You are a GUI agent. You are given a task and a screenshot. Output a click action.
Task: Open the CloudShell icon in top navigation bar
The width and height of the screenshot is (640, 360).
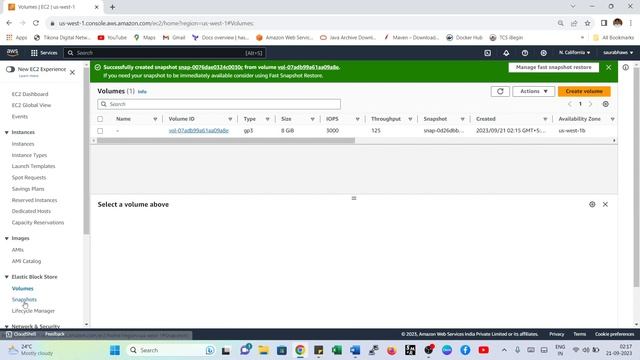click(487, 53)
